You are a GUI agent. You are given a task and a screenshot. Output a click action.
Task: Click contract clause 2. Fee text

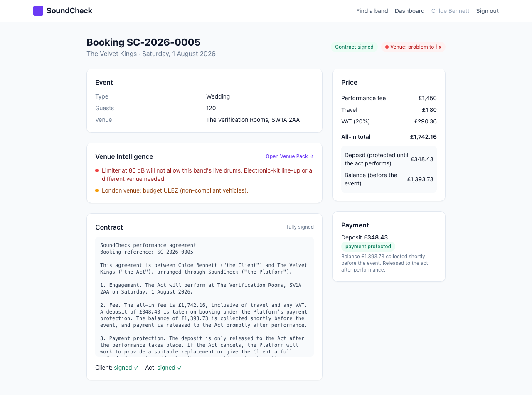[204, 315]
